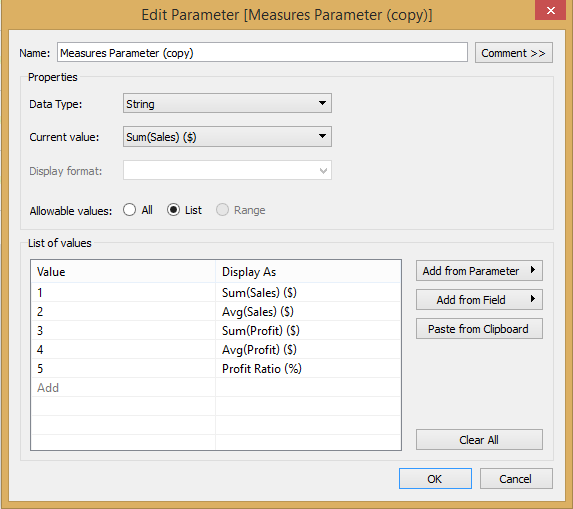Click Paste from Clipboard button
The image size is (573, 509).
pos(479,329)
